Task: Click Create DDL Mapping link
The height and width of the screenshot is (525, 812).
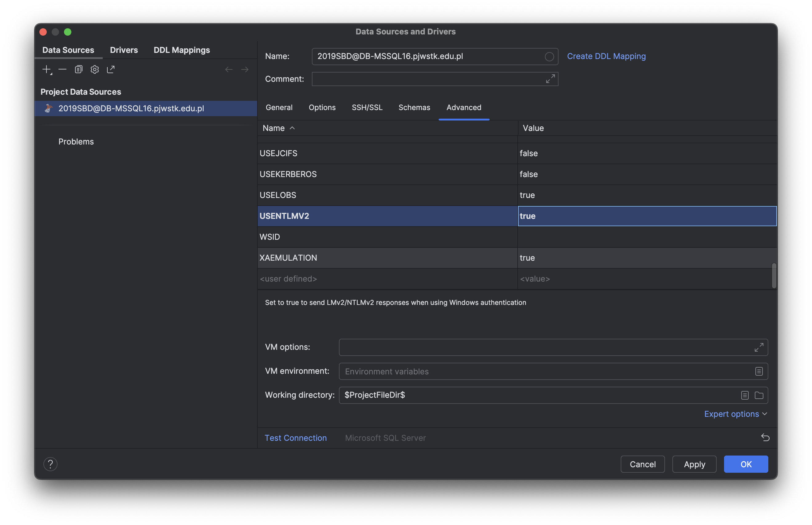Action: pyautogui.click(x=606, y=56)
